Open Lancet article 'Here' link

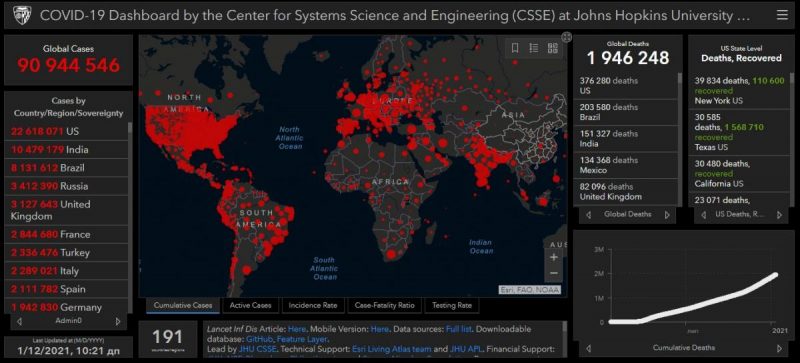coord(297,329)
